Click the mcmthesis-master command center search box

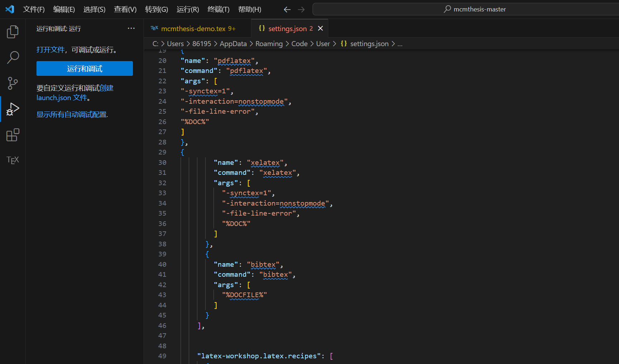(465, 9)
